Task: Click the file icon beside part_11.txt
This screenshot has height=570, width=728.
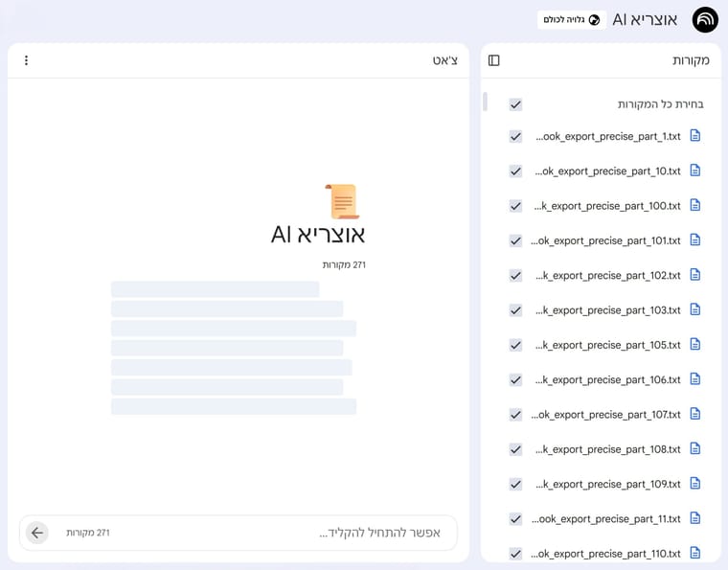Action: click(695, 518)
